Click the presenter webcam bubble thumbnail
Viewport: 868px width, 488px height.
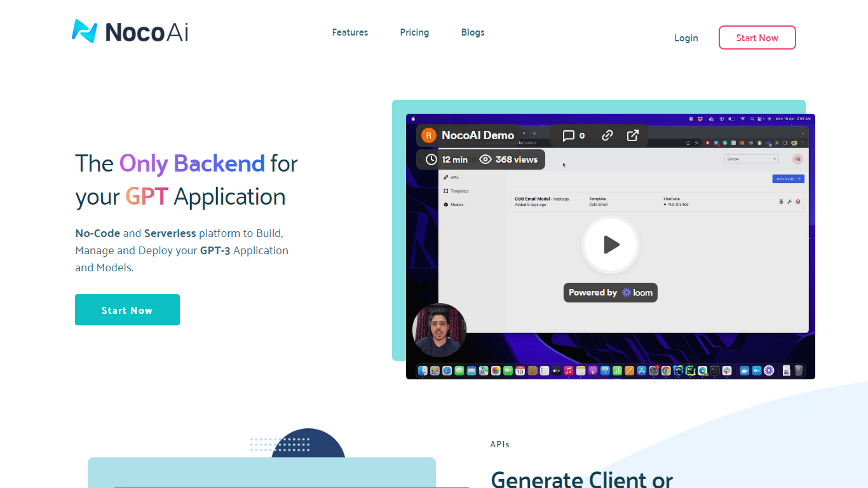[x=439, y=330]
